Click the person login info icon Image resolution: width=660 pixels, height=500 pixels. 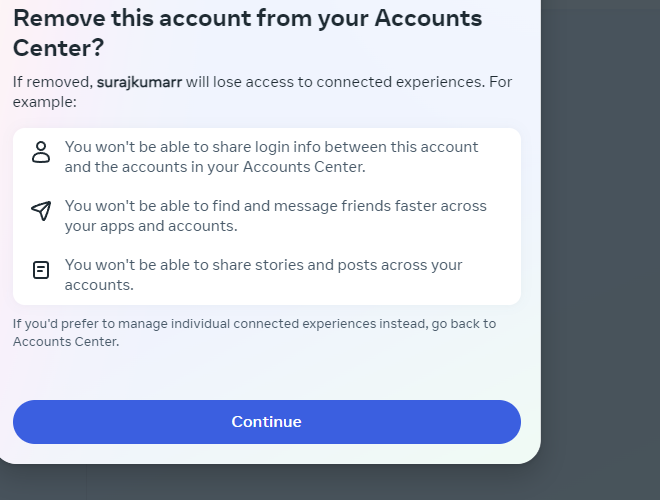41,152
